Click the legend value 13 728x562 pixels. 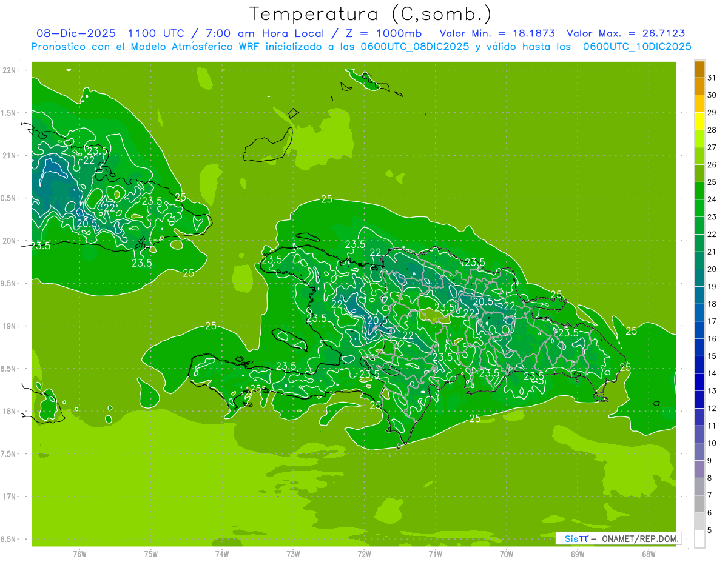712,391
